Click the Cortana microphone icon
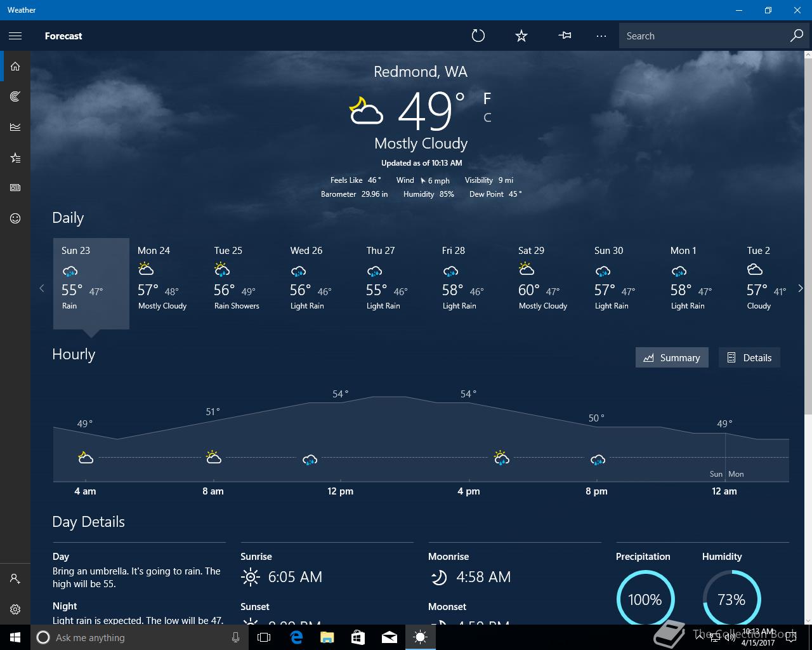Image resolution: width=812 pixels, height=650 pixels. [x=236, y=637]
